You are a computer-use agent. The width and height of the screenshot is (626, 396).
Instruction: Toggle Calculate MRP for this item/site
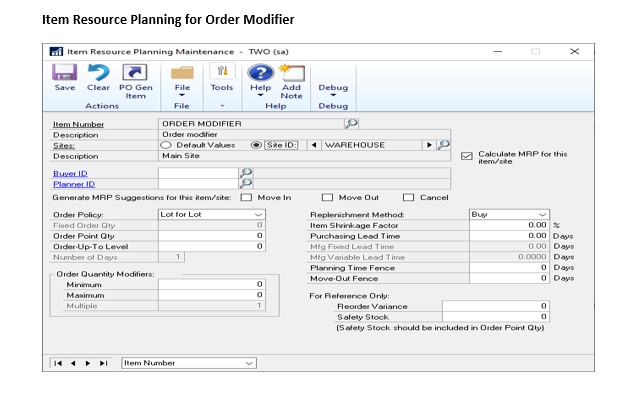[x=467, y=156]
